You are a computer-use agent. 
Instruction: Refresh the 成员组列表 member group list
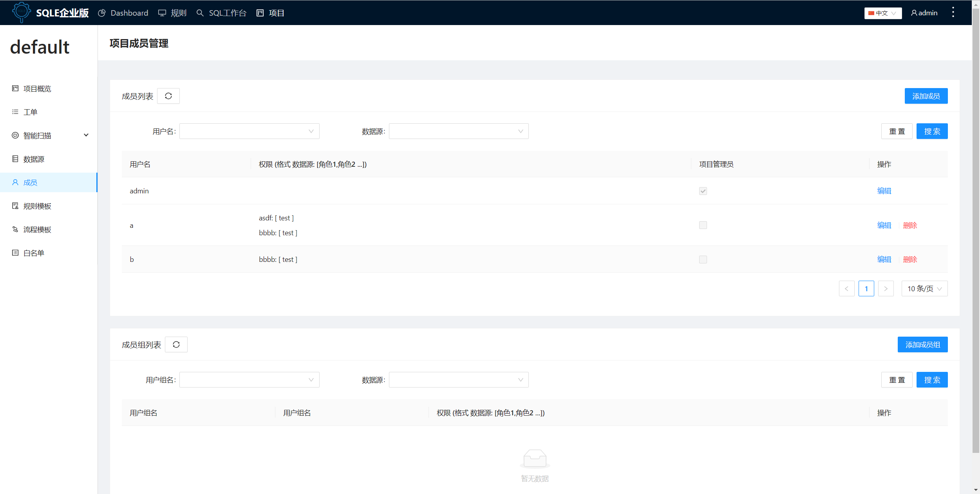click(x=176, y=344)
